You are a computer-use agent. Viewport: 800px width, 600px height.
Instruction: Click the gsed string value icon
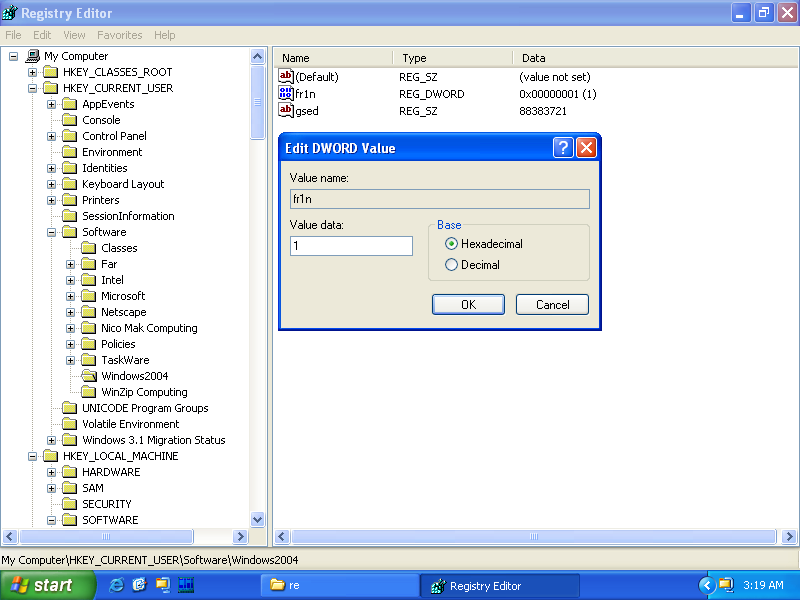point(286,110)
